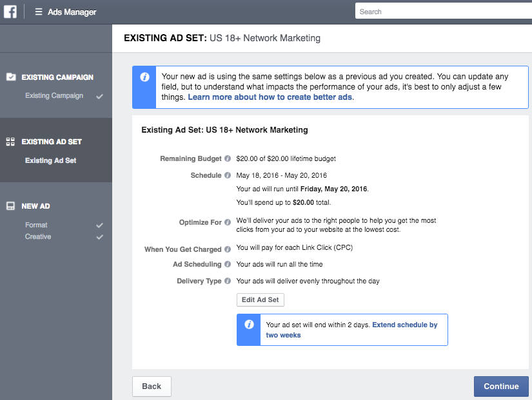Click the Facebook logo icon

pos(10,12)
